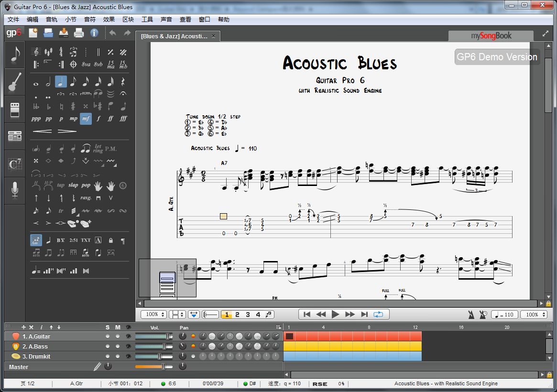Screen dimensions: 557x392
Task: Click the print icon in toolbar
Action: click(x=79, y=33)
